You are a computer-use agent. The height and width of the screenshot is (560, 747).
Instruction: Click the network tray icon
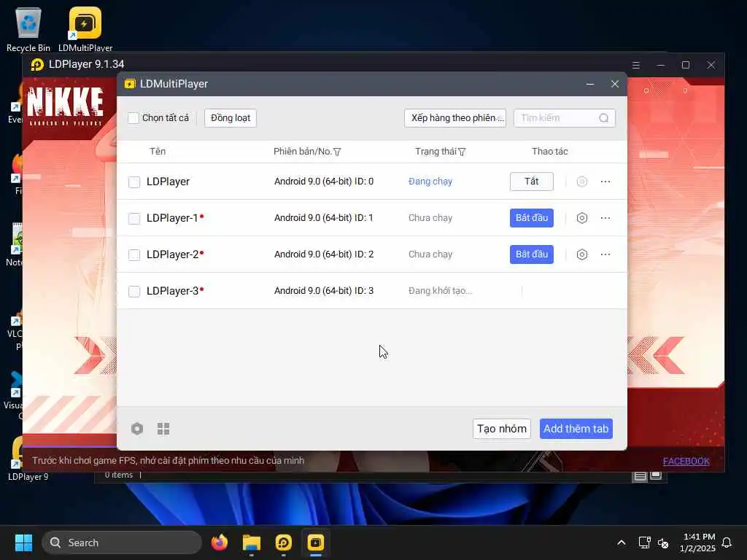pos(644,542)
